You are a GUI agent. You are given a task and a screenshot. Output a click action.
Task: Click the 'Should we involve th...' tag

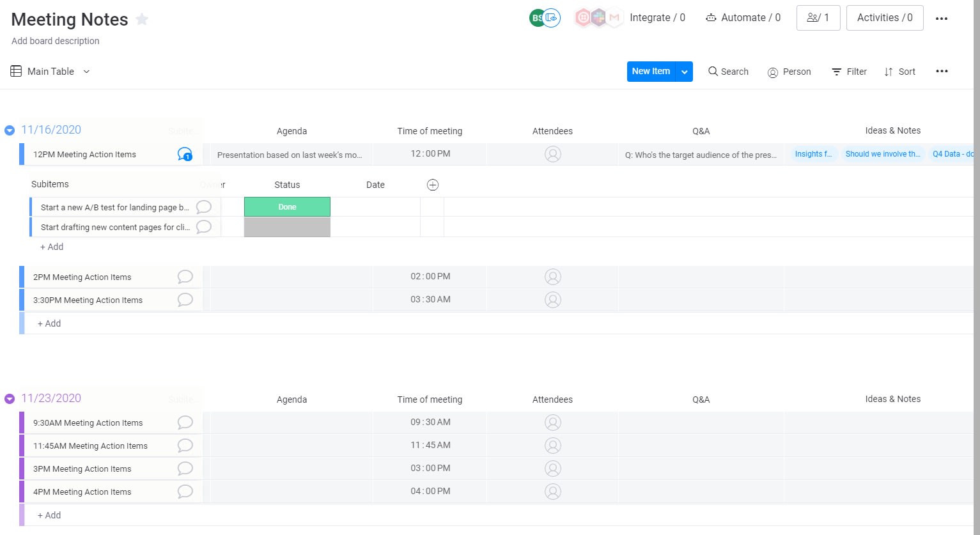[883, 154]
